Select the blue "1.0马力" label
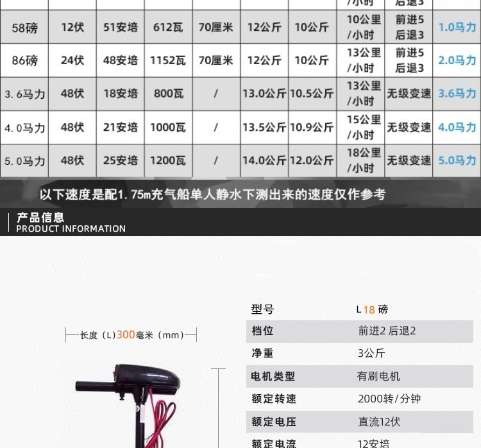 point(457,28)
